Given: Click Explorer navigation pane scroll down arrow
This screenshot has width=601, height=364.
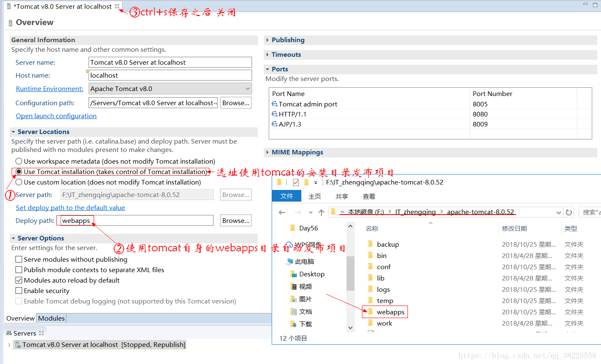Looking at the screenshot, I should [351, 328].
